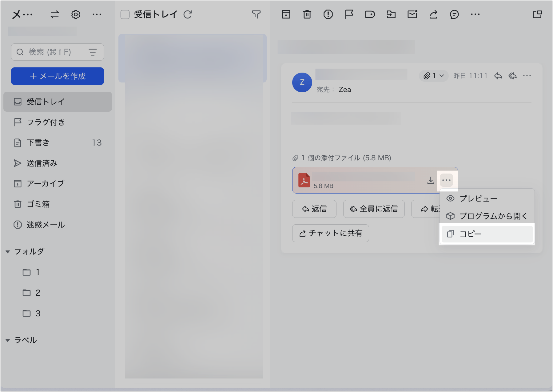This screenshot has height=392, width=553.
Task: Open message in separate window icon
Action: 537,14
